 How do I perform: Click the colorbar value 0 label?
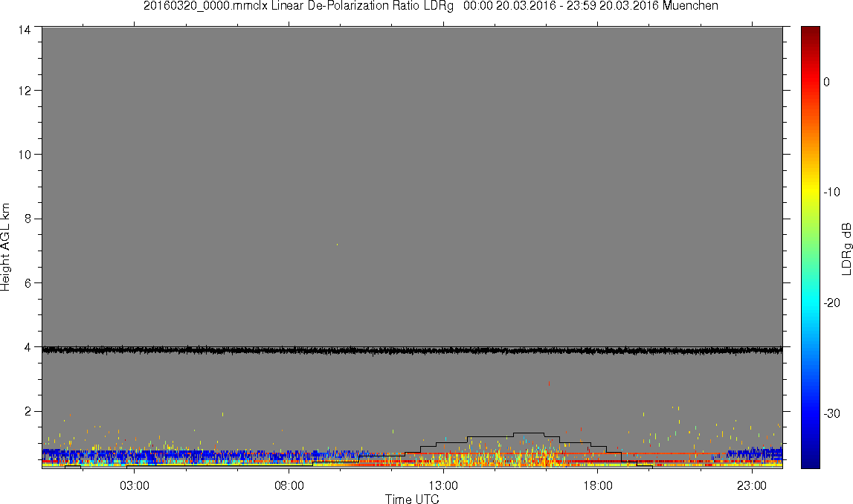tap(826, 82)
